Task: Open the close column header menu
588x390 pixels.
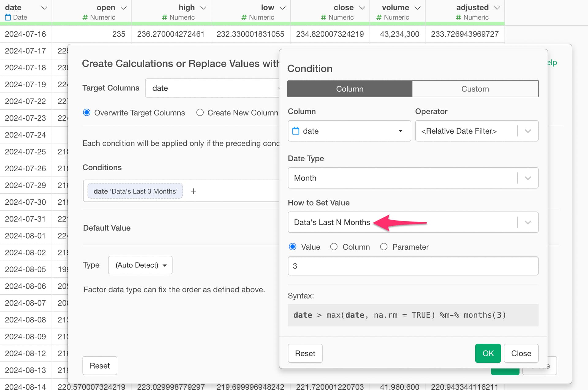Action: [362, 8]
